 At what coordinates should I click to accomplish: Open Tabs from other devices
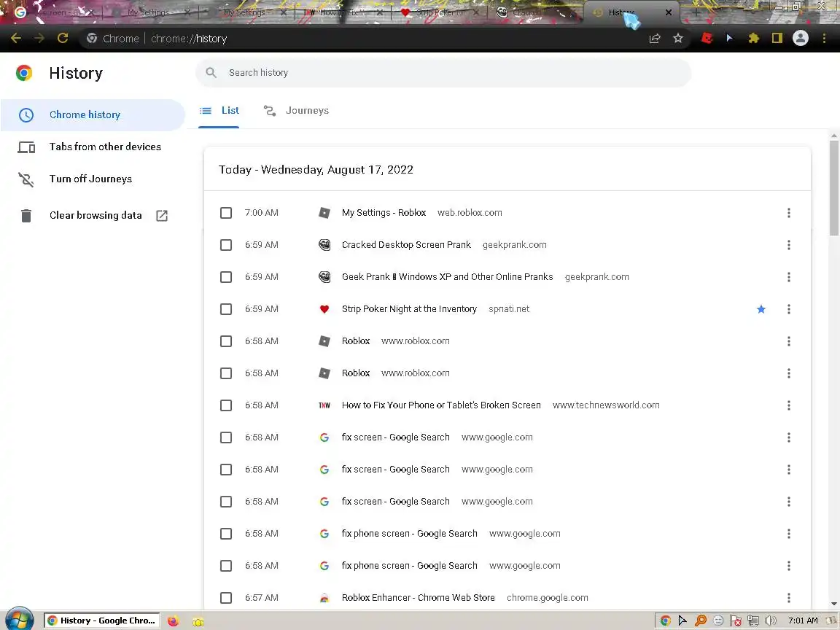(92, 147)
